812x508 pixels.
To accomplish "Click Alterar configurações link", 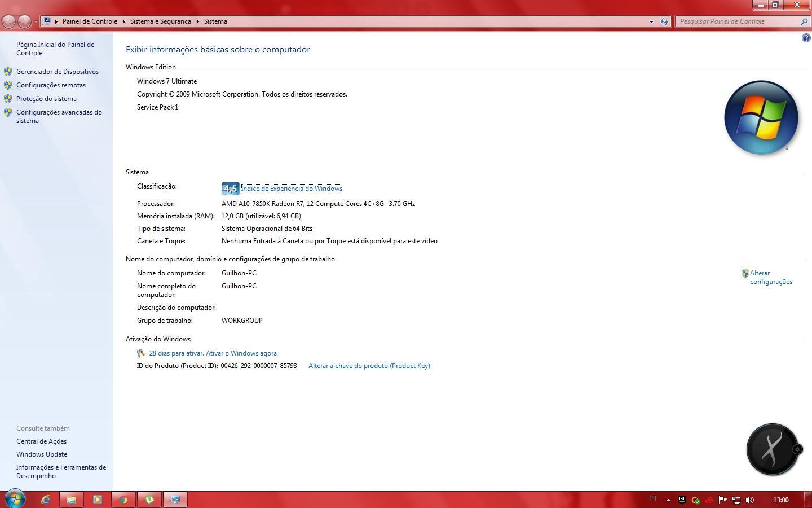I will point(771,277).
